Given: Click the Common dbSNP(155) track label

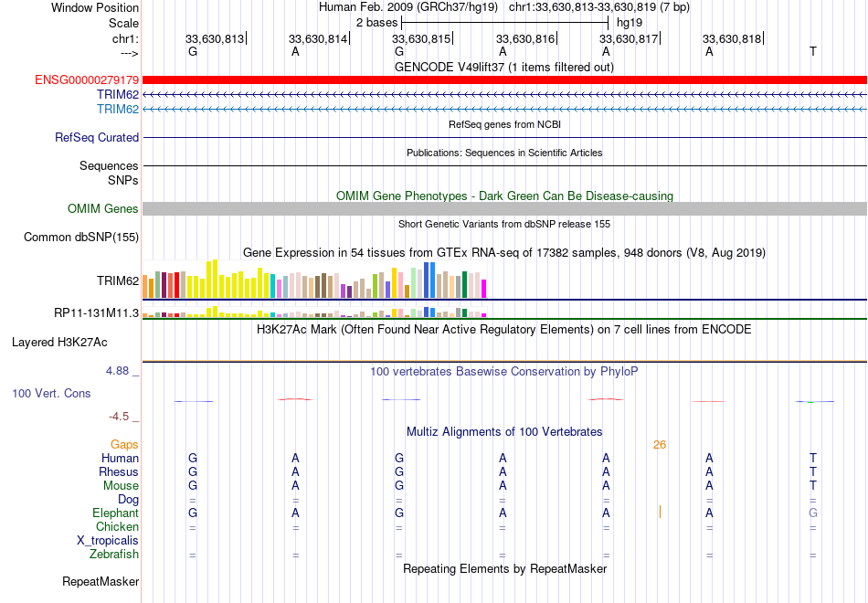Looking at the screenshot, I should [x=81, y=237].
